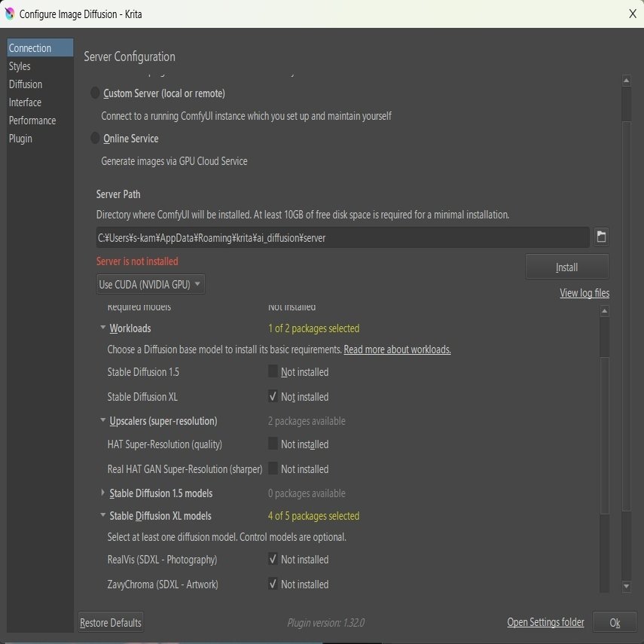Uncheck the Stable Diffusion XL workload checkbox
Image resolution: width=644 pixels, height=644 pixels.
point(273,396)
